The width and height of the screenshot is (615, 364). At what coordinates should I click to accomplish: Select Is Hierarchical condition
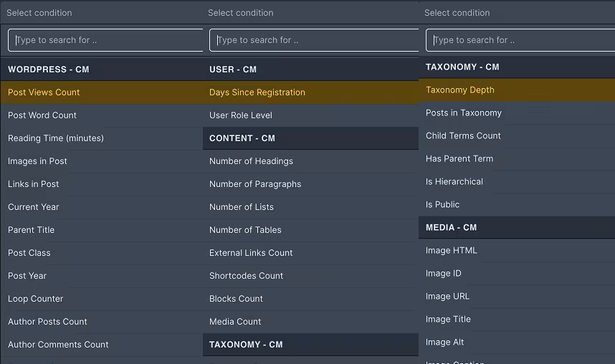[x=517, y=181]
